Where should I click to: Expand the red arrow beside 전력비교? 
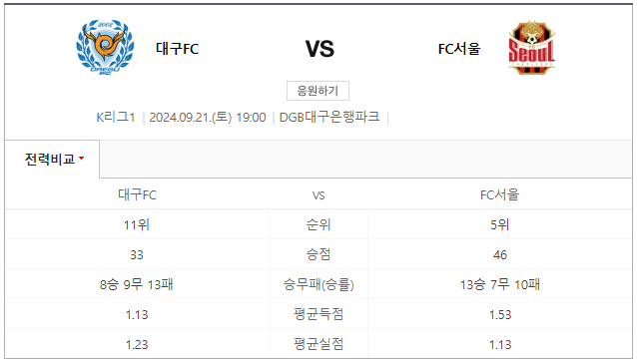81,158
